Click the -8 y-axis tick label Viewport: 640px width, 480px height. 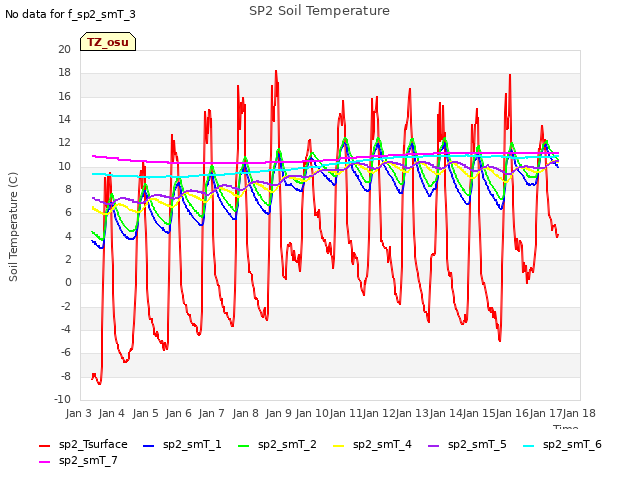click(x=66, y=376)
